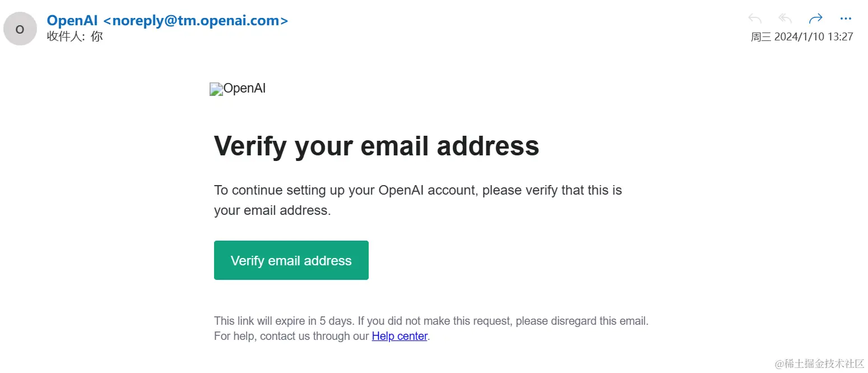
Task: Click the "Verify your email address" heading
Action: 377,146
